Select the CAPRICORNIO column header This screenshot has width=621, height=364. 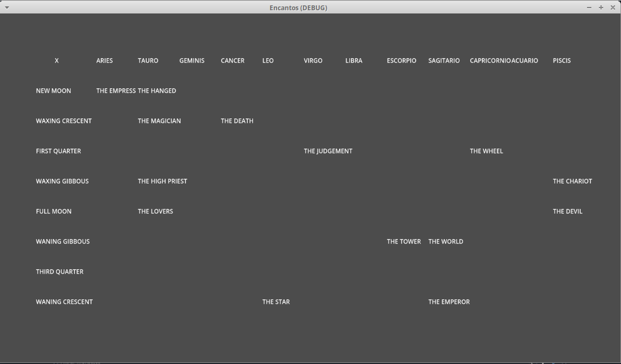pyautogui.click(x=491, y=60)
